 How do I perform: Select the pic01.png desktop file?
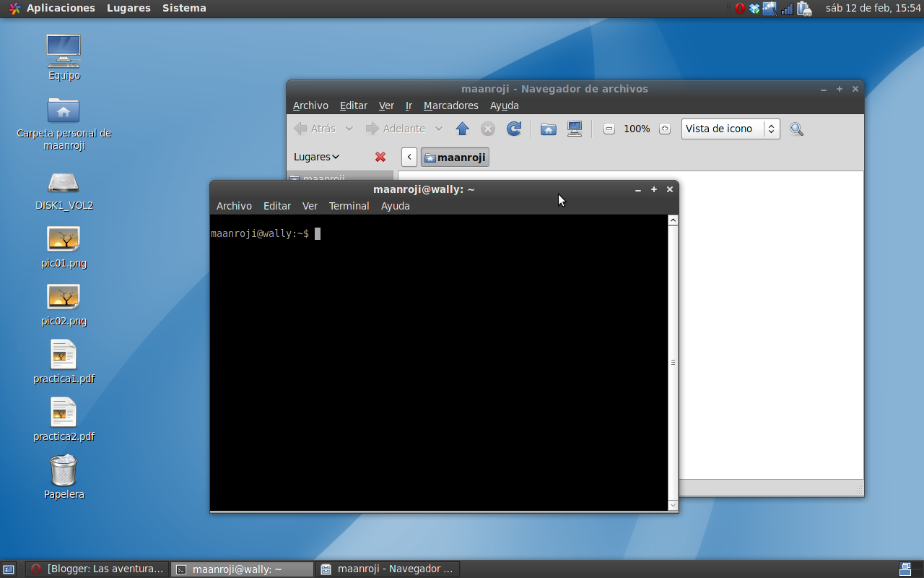tap(64, 248)
